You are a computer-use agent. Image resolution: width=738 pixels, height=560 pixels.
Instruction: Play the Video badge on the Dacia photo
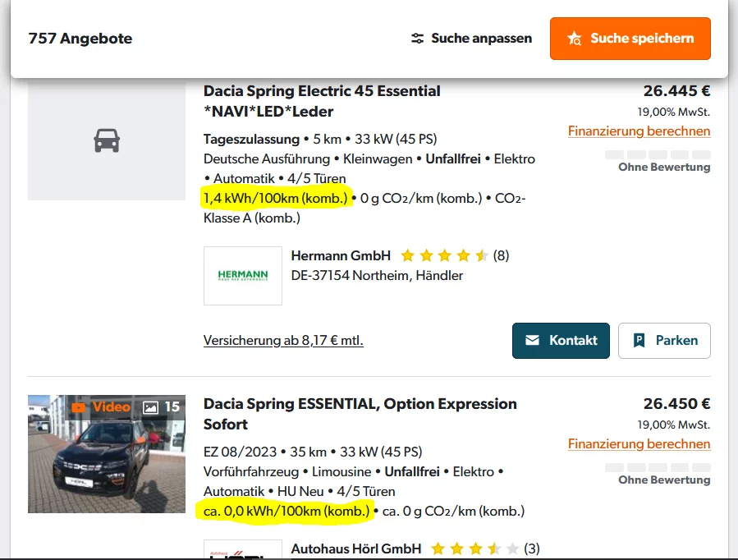pyautogui.click(x=101, y=407)
